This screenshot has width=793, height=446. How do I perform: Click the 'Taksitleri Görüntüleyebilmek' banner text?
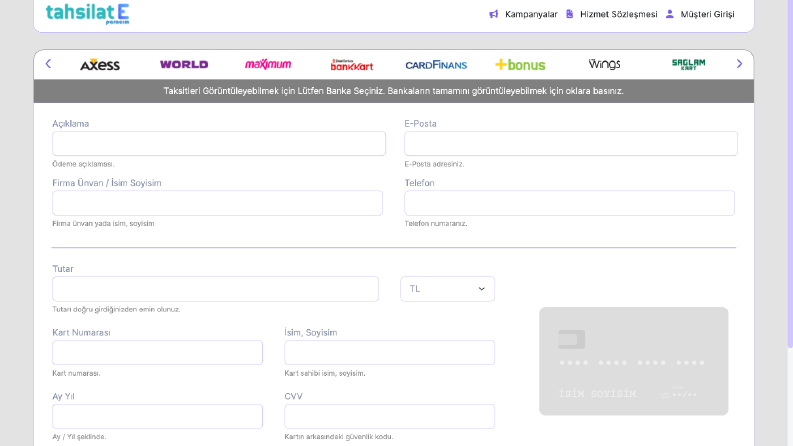click(x=393, y=91)
